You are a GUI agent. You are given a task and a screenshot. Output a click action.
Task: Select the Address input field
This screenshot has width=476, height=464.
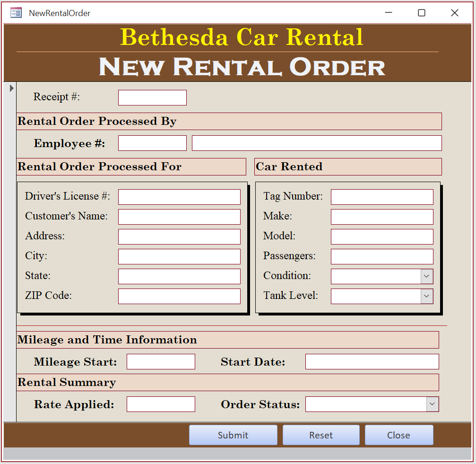pyautogui.click(x=179, y=236)
